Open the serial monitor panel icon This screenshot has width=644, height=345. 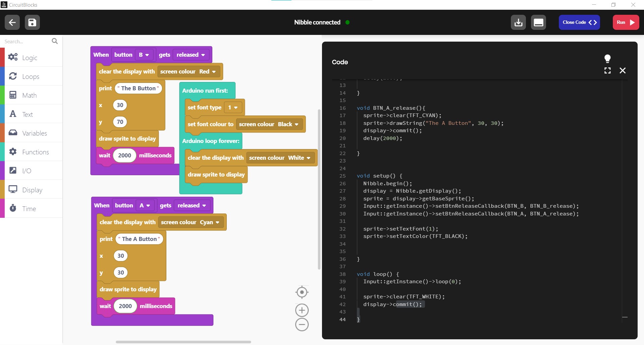tap(538, 22)
